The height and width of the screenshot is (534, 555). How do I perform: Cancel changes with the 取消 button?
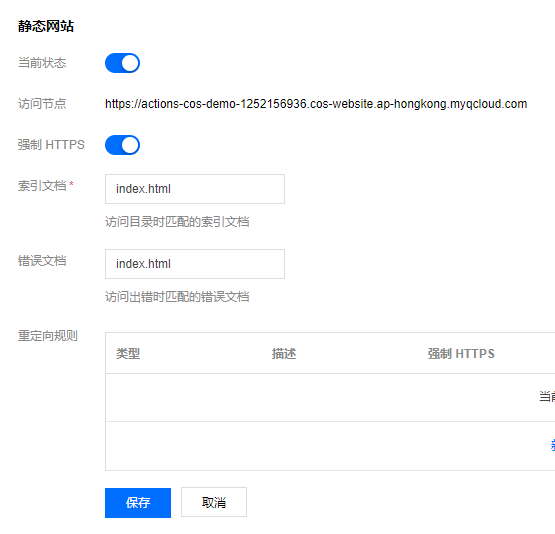[214, 503]
